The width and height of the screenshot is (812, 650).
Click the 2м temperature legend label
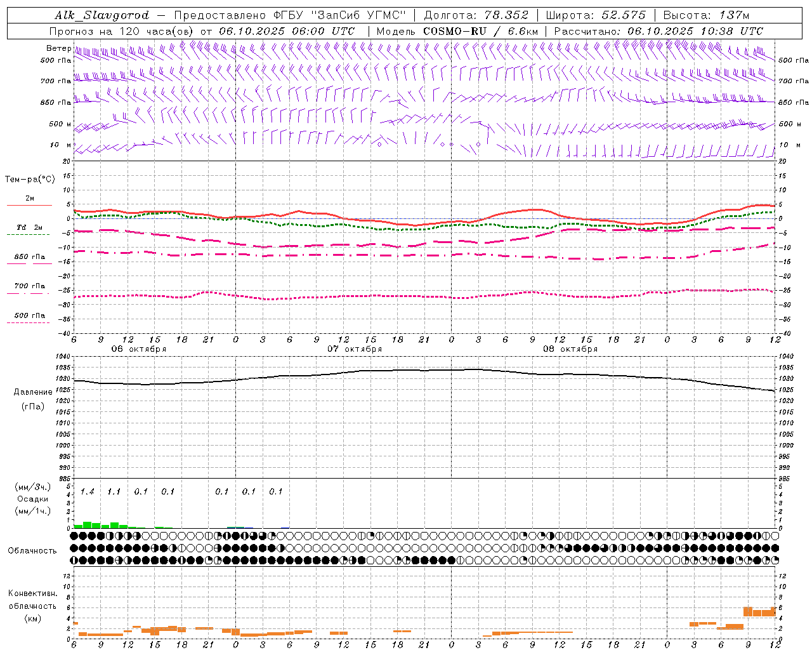point(30,199)
